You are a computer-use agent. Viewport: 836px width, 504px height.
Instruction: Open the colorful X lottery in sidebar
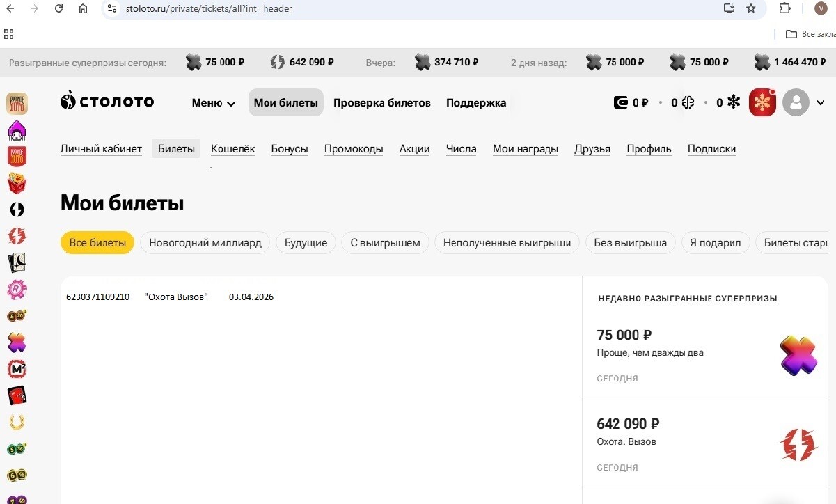(17, 342)
